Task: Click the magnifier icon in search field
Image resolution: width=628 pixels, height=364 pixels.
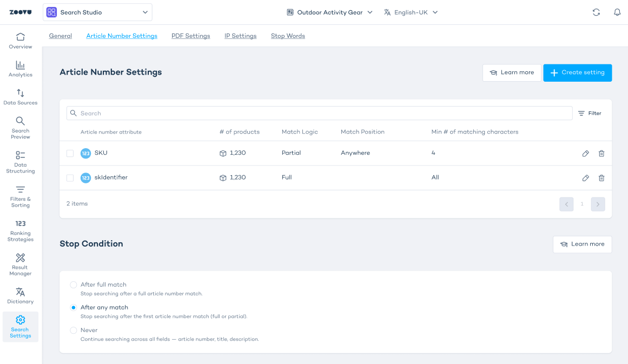Action: pyautogui.click(x=73, y=114)
